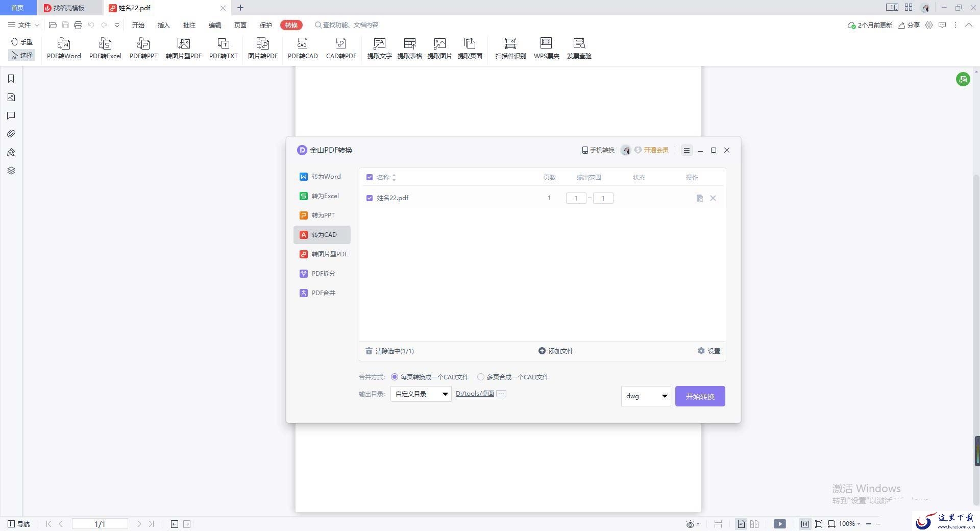
Task: Click the 开始转换 button
Action: (700, 396)
